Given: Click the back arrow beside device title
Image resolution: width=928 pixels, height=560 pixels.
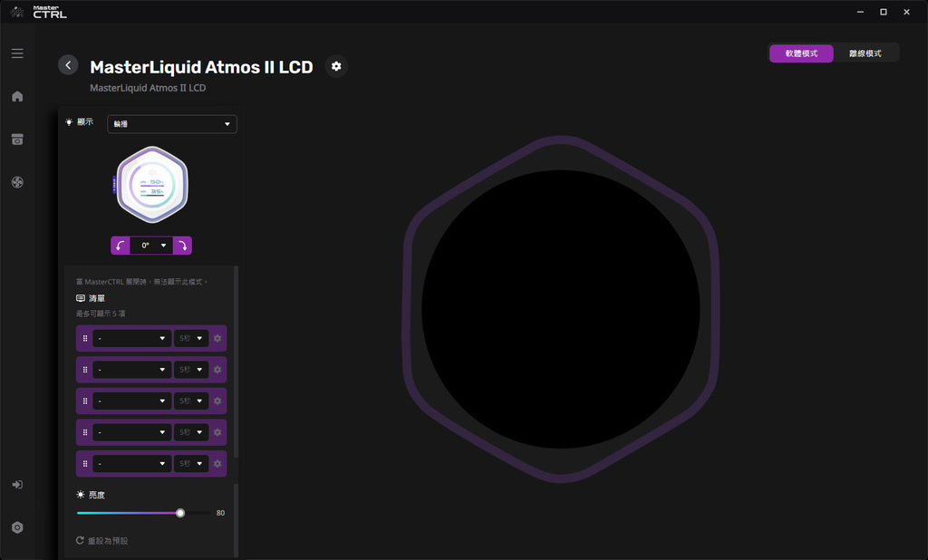Looking at the screenshot, I should click(68, 65).
